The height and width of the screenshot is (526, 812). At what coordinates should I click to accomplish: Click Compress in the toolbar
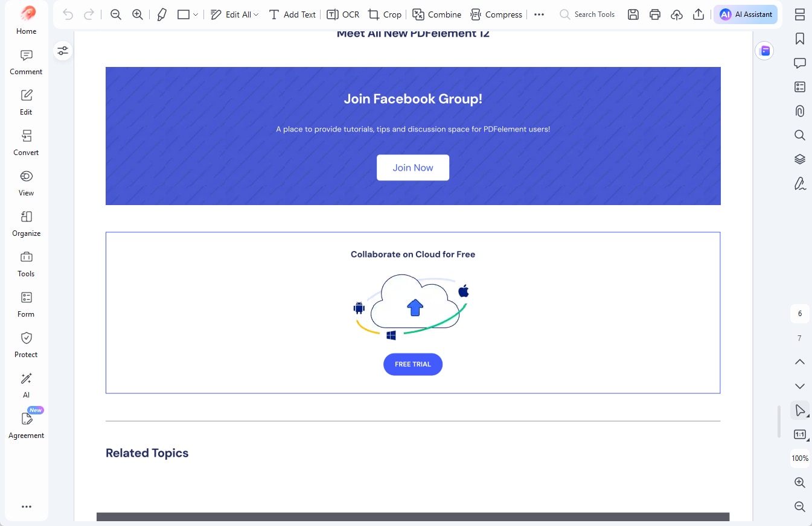click(x=496, y=14)
